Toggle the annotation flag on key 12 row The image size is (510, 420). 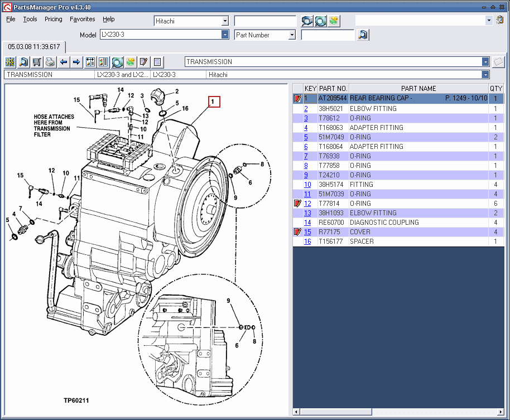298,203
